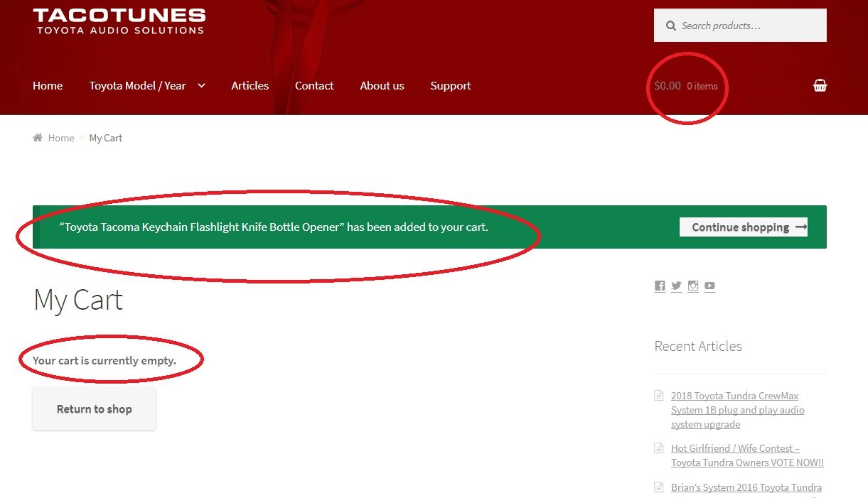Open the Instagram profile icon
The height and width of the screenshot is (498, 868).
click(693, 286)
